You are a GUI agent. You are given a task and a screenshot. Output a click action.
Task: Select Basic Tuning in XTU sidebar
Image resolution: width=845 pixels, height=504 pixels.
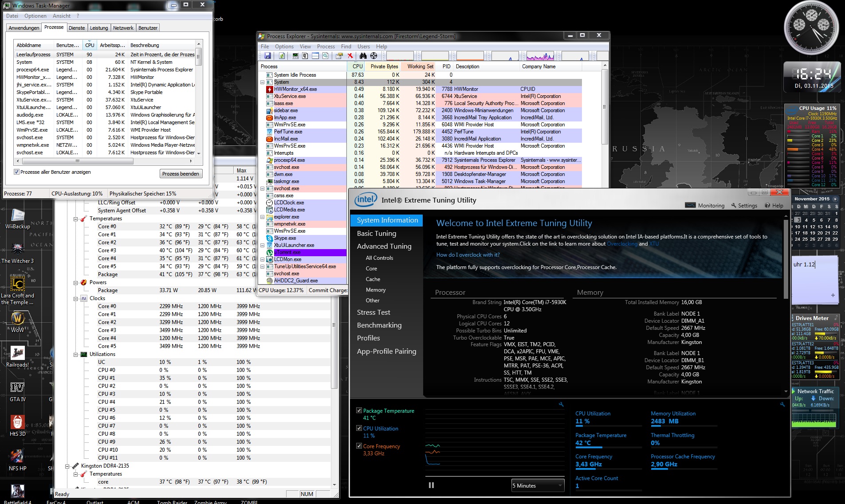point(377,233)
